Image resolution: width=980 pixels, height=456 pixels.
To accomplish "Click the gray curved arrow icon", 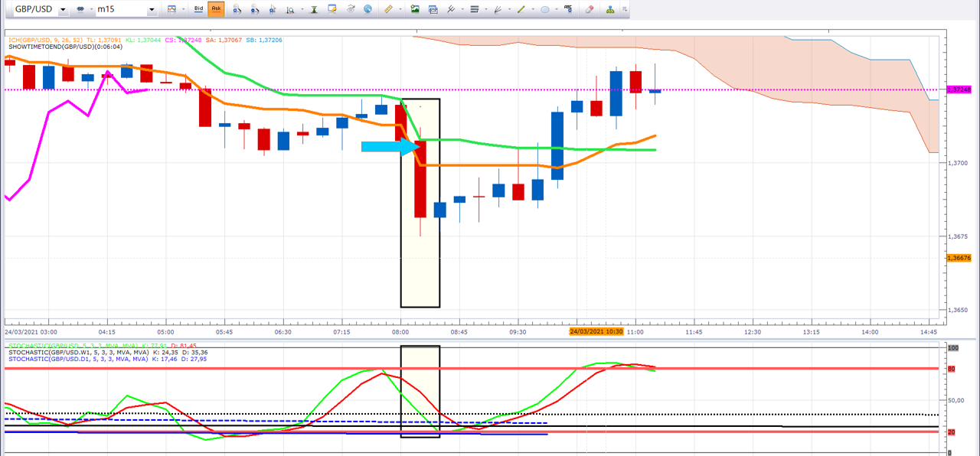I will 351,9.
